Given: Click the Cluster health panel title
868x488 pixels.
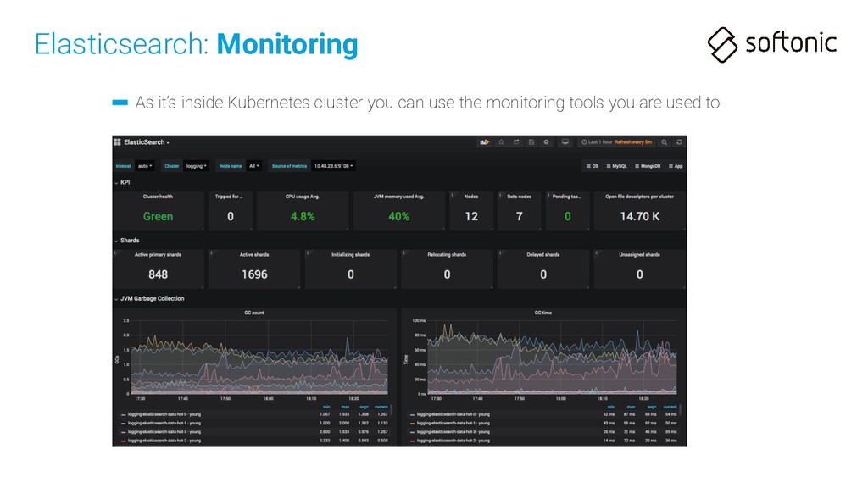Looking at the screenshot, I should coord(158,197).
